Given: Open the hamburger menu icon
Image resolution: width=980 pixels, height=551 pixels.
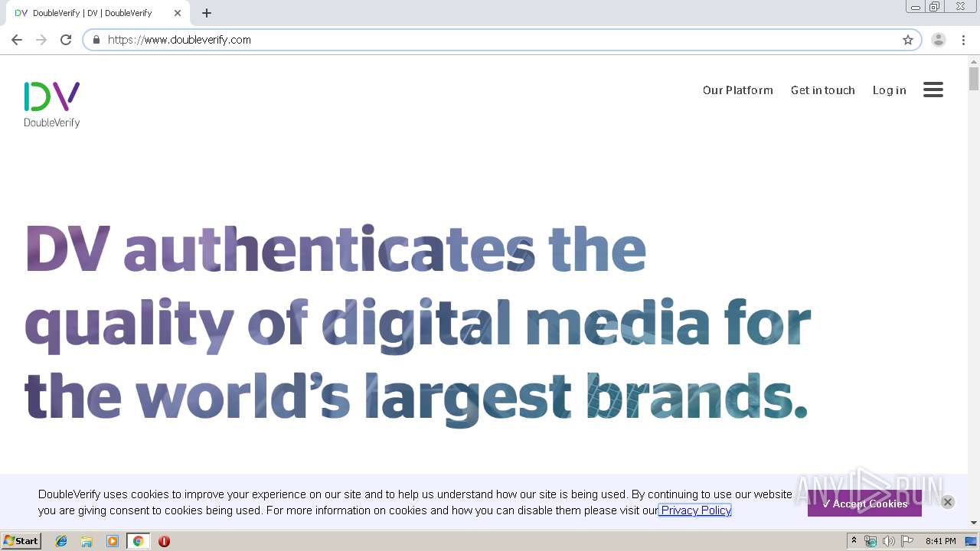Looking at the screenshot, I should tap(933, 90).
